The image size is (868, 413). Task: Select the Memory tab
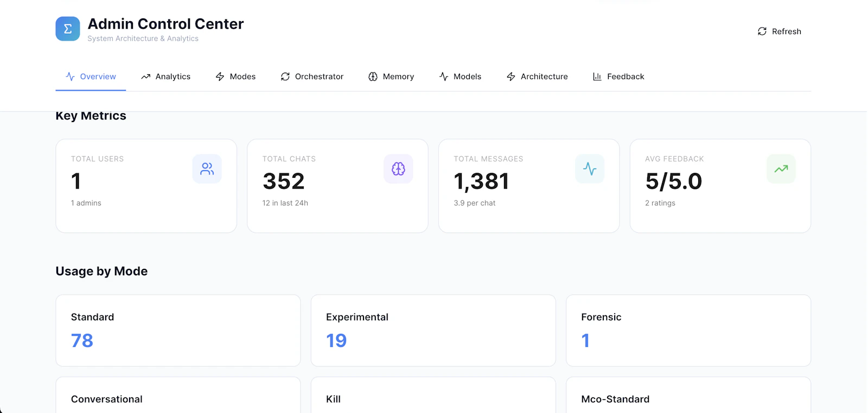tap(391, 76)
